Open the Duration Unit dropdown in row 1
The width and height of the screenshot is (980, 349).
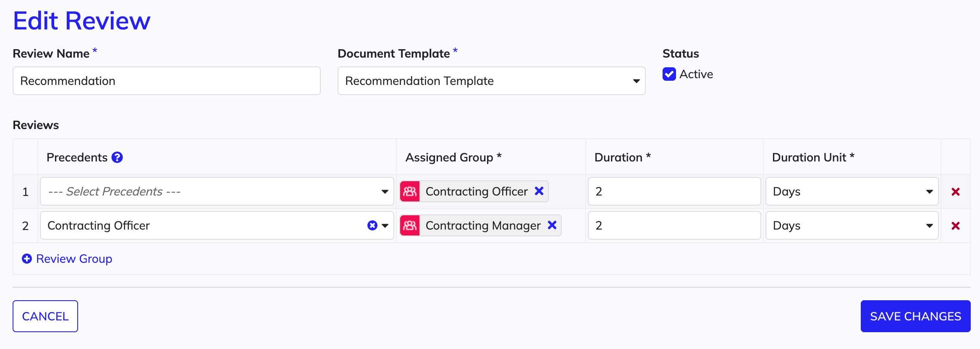point(852,191)
